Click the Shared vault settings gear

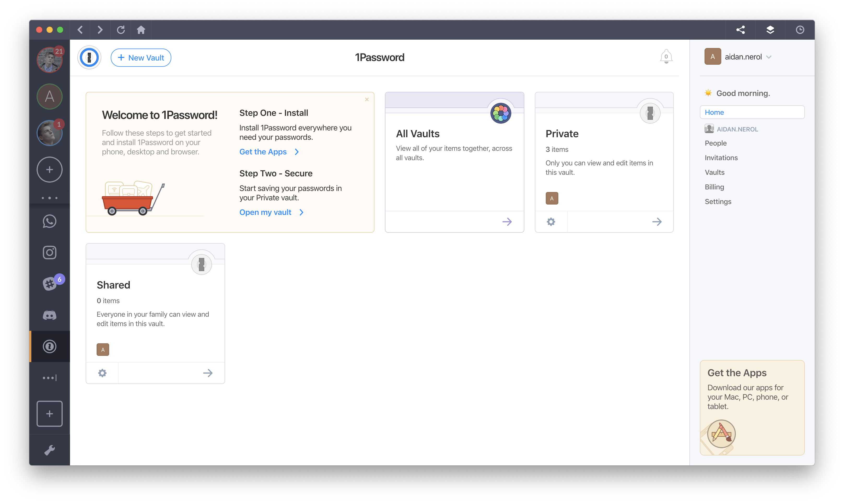coord(102,373)
